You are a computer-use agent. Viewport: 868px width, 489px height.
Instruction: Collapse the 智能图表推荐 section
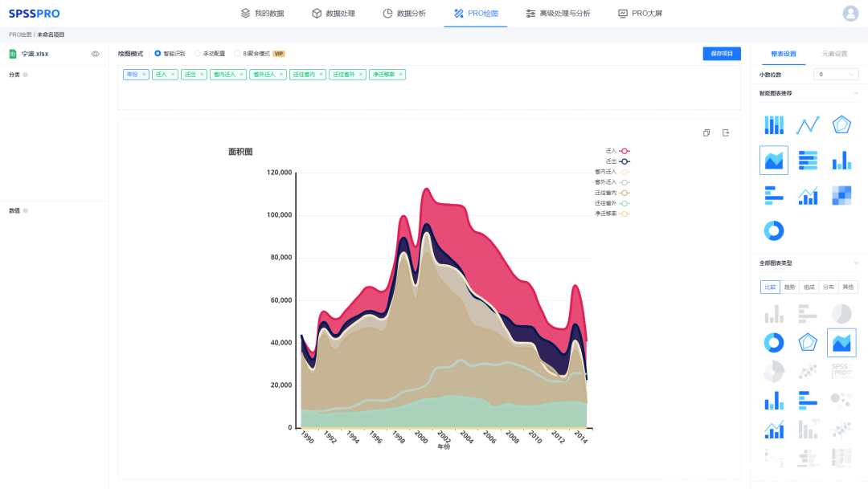coord(855,93)
